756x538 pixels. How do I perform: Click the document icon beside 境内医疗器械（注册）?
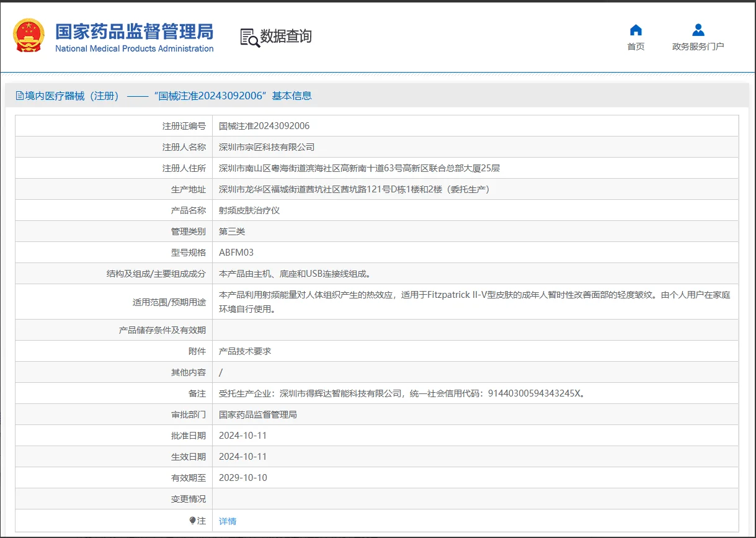click(x=18, y=95)
